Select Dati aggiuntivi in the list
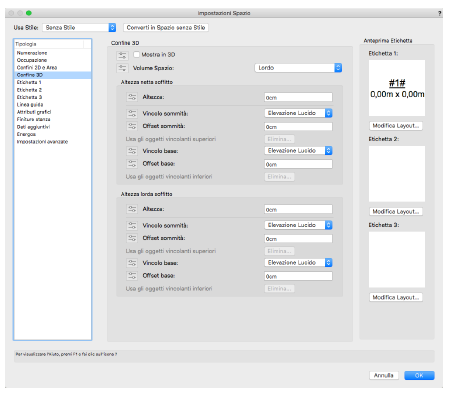Screen dimensions: 450x394 coord(52,127)
